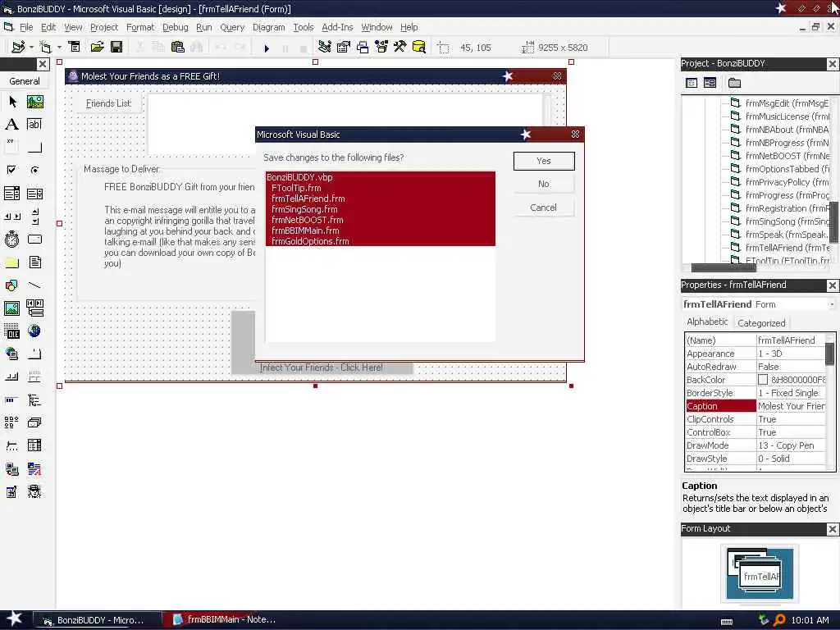840x630 pixels.
Task: Select the Image control tool
Action: [11, 308]
